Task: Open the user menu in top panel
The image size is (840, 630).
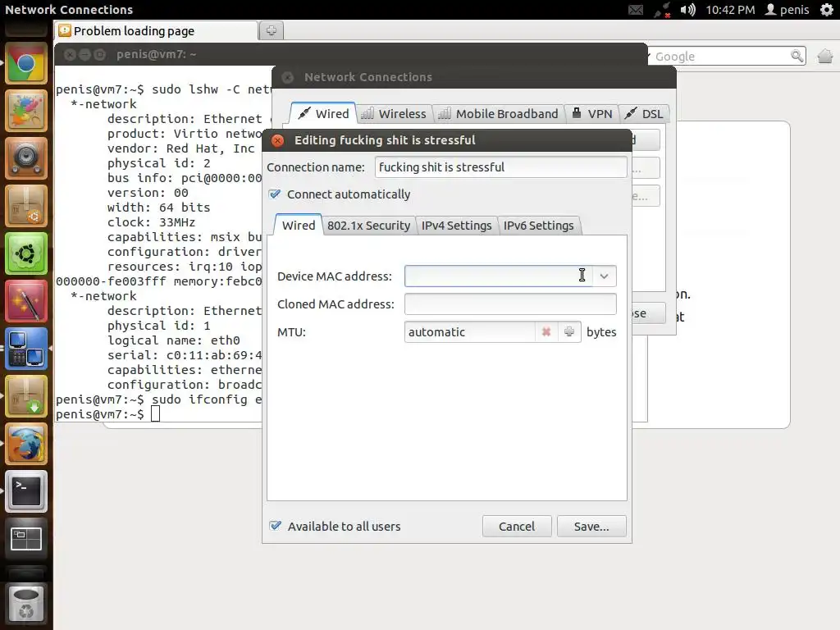Action: tap(787, 10)
